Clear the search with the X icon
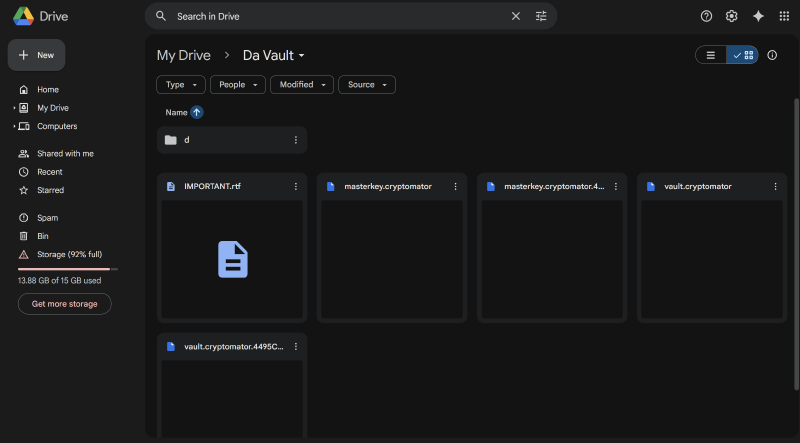800x443 pixels. pyautogui.click(x=516, y=16)
